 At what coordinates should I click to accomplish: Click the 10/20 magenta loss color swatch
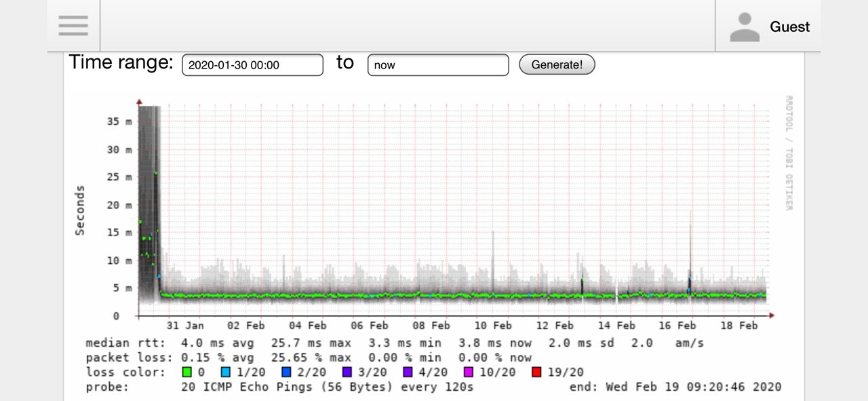[x=467, y=372]
